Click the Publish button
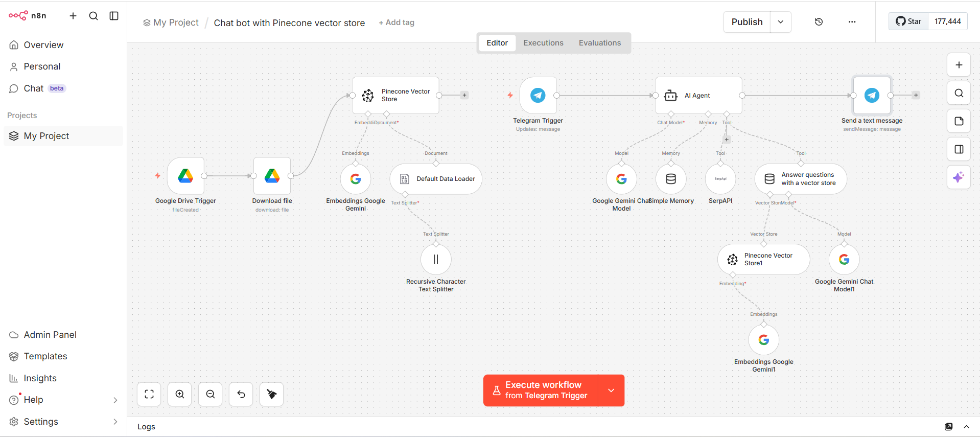 click(747, 22)
